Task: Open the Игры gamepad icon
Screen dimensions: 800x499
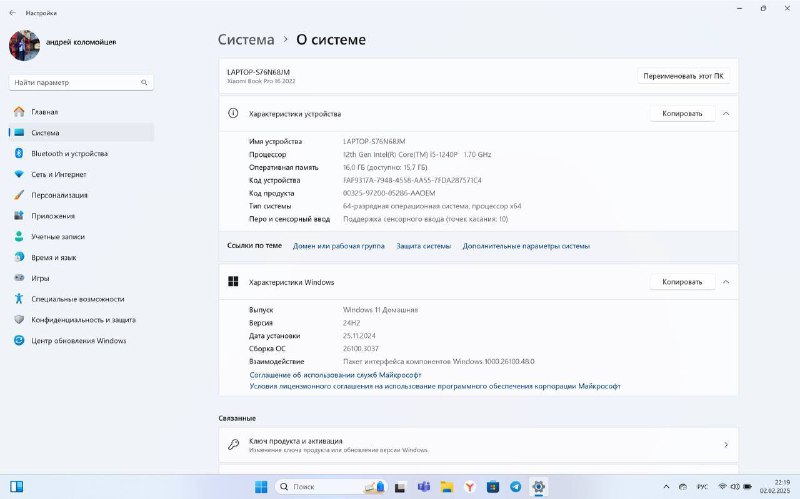Action: tap(19, 278)
